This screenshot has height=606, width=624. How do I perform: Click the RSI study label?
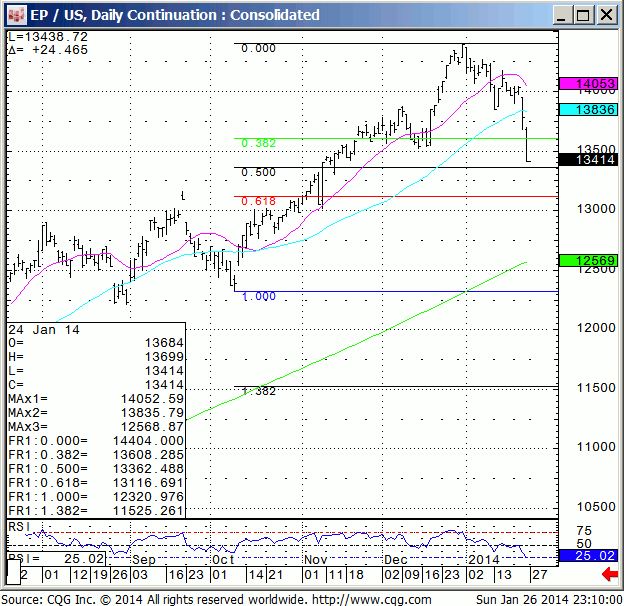19,527
